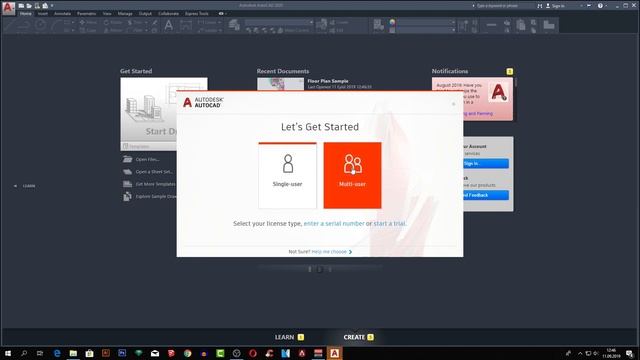Click the Opera icon in the taskbar
The height and width of the screenshot is (360, 640).
tap(253, 353)
